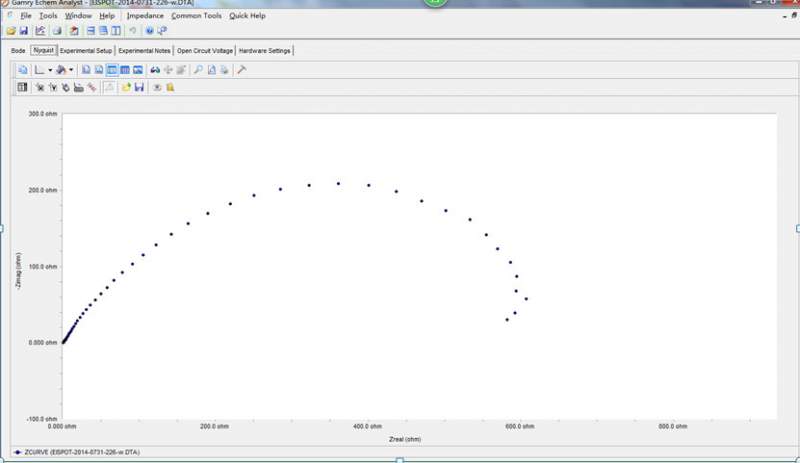This screenshot has height=463, width=800.
Task: Open the Impedance menu
Action: (145, 16)
